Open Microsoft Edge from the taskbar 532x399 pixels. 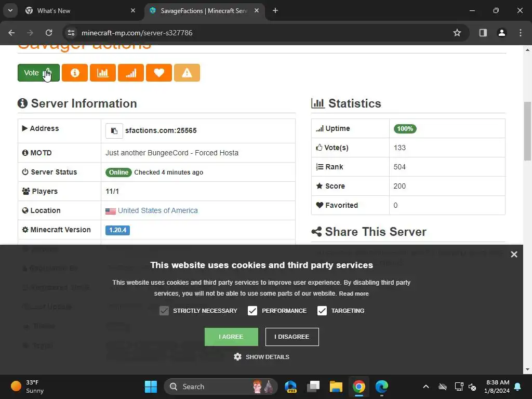tap(381, 387)
